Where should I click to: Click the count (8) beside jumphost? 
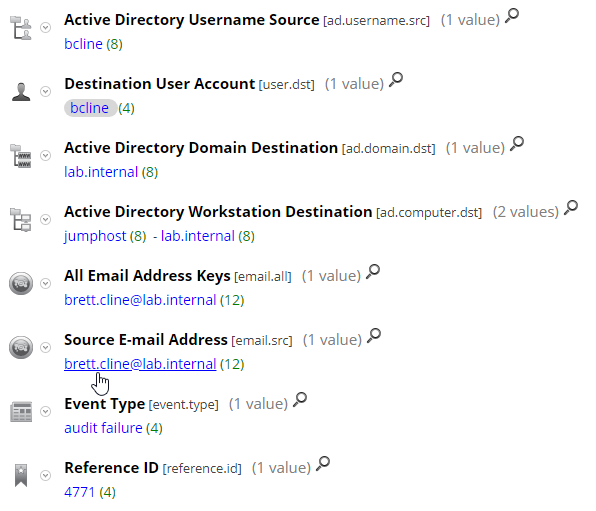click(138, 236)
